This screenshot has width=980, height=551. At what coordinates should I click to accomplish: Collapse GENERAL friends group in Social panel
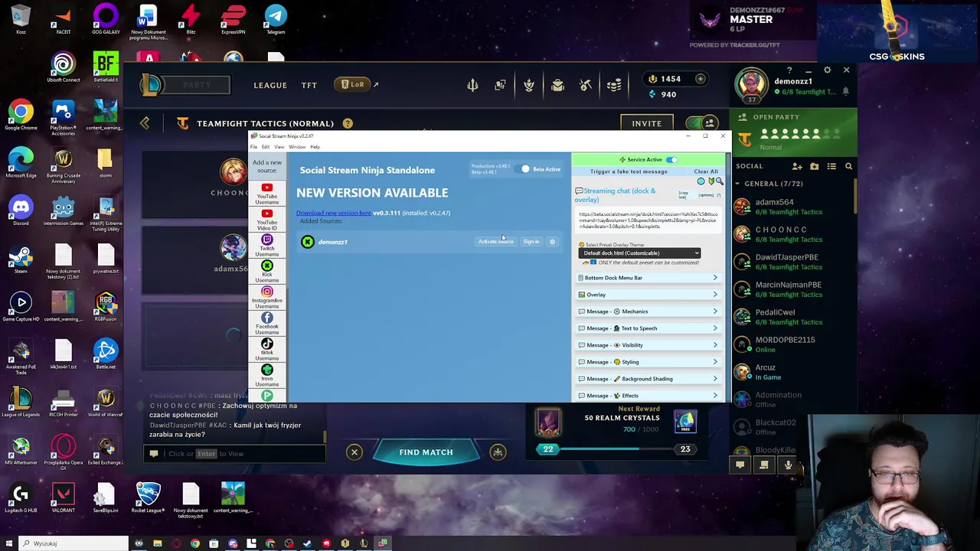[769, 184]
